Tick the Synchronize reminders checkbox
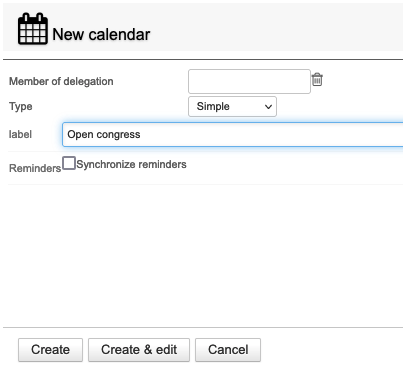Image resolution: width=404 pixels, height=365 pixels. click(x=69, y=163)
